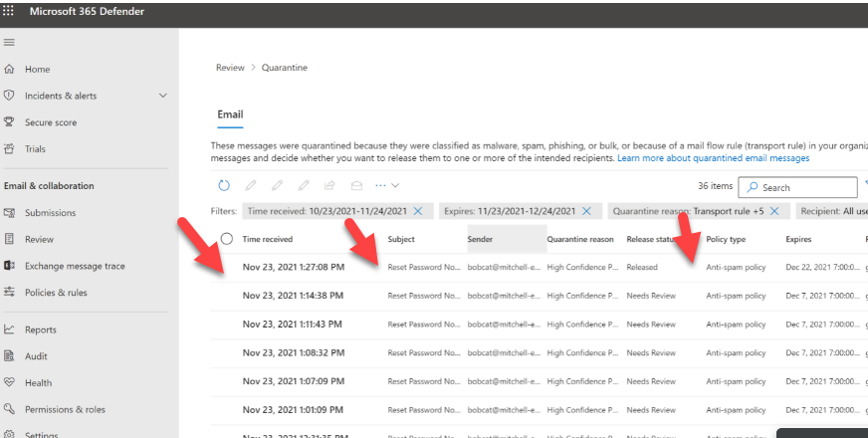Screen dimensions: 868x438
Task: Click the Reports chart icon
Action: point(9,329)
